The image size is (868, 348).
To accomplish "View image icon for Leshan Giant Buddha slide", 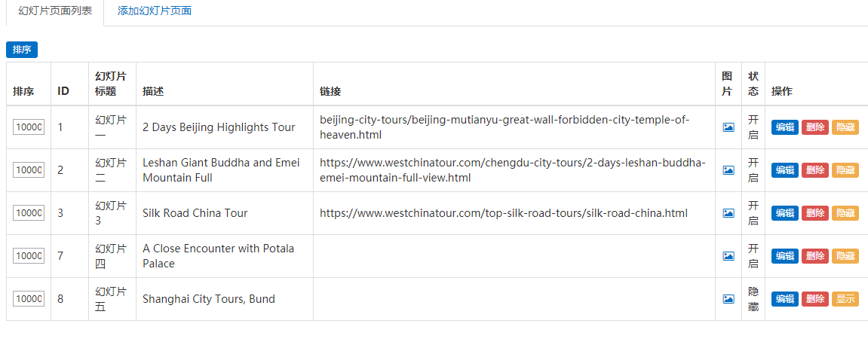I will 728,170.
